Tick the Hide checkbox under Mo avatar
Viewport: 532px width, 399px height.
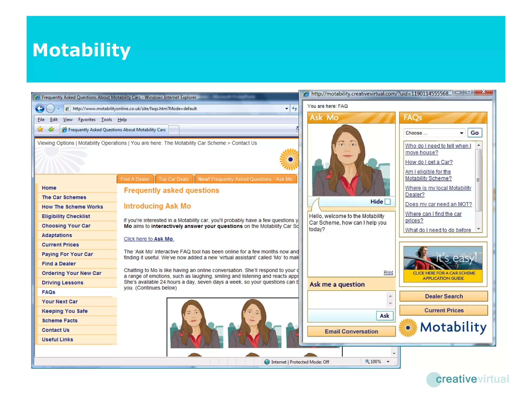[x=387, y=202]
